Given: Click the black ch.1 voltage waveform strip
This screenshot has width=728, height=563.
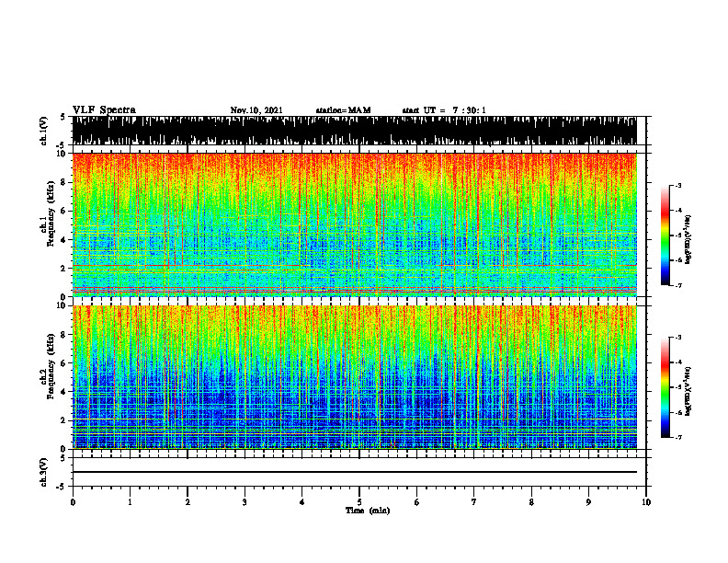Looking at the screenshot, I should coord(354,131).
